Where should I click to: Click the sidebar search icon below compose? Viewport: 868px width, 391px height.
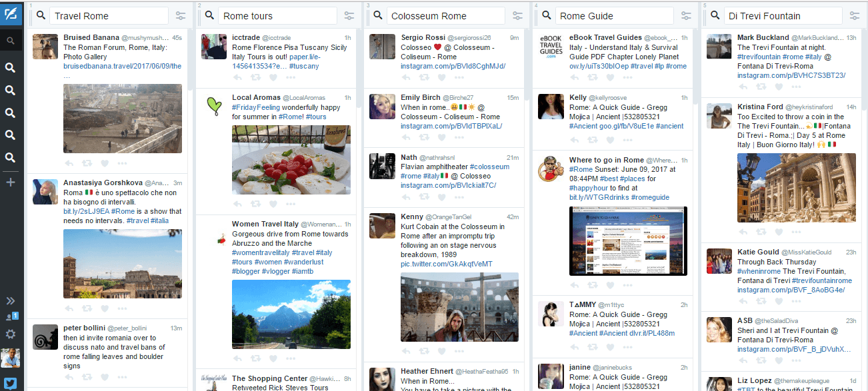(11, 41)
